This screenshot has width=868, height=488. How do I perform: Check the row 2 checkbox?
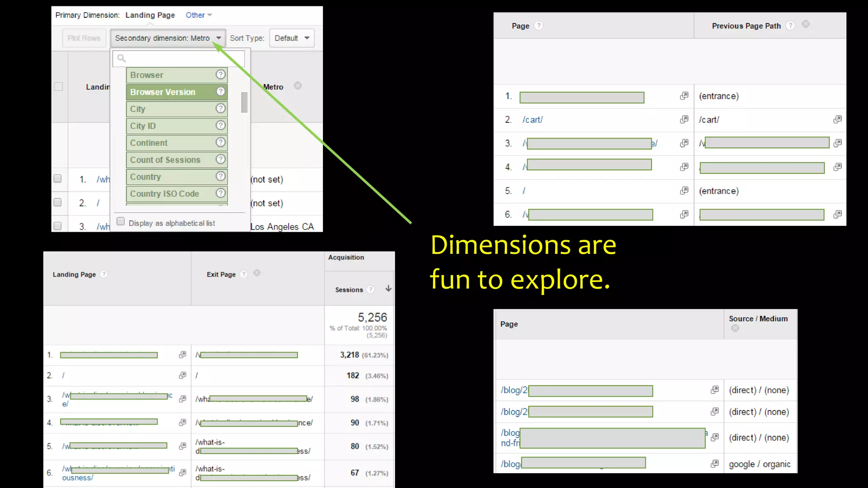pos(58,202)
